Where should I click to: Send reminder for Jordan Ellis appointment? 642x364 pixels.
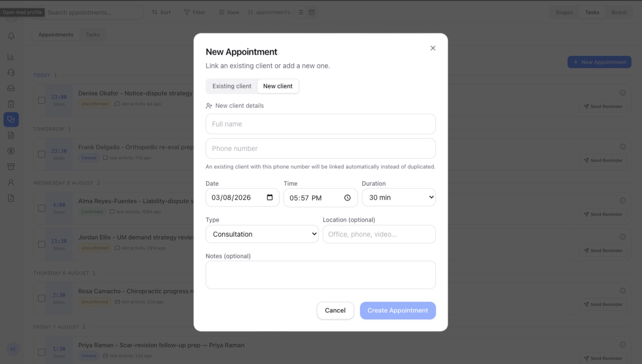603,250
